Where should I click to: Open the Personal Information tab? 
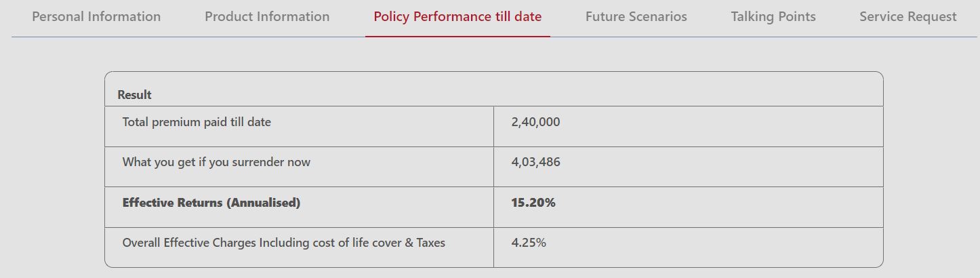coord(96,16)
